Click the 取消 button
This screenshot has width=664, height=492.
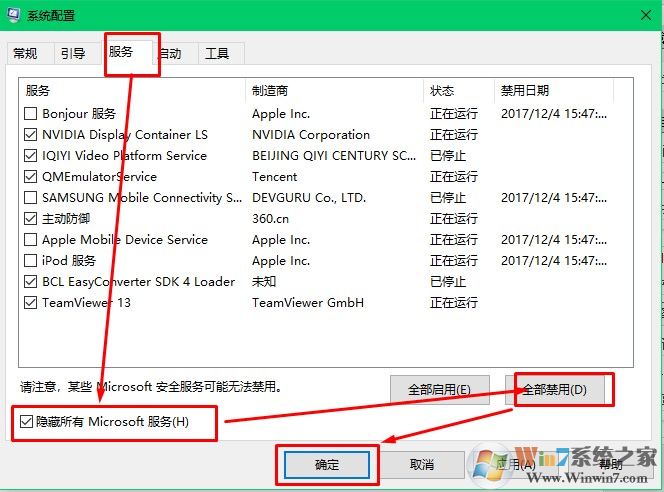point(422,465)
